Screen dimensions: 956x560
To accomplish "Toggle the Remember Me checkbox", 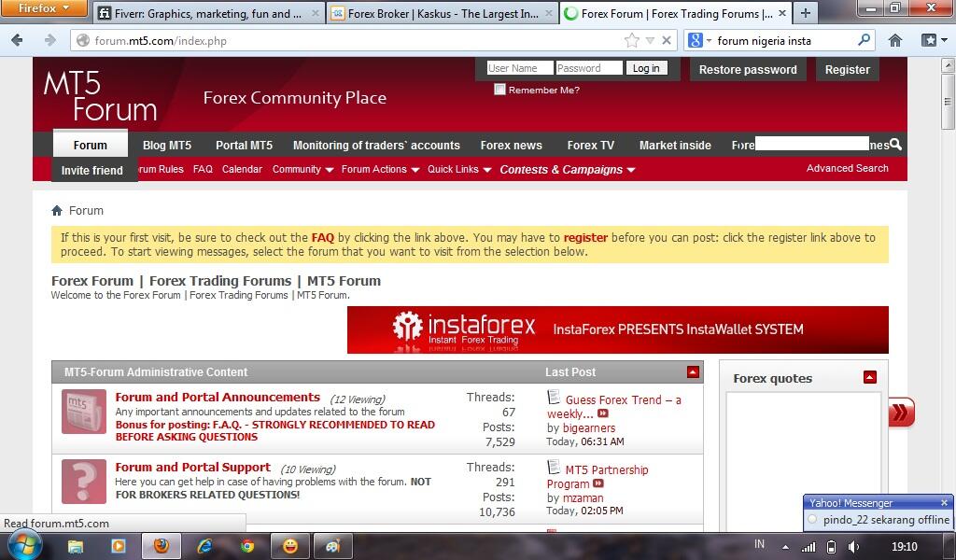I will coord(500,90).
